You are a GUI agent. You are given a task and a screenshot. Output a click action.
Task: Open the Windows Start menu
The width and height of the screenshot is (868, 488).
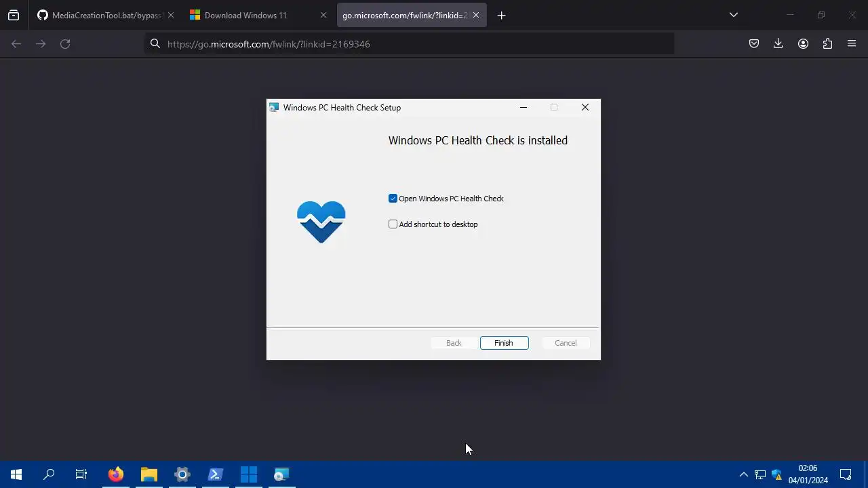[x=16, y=474]
